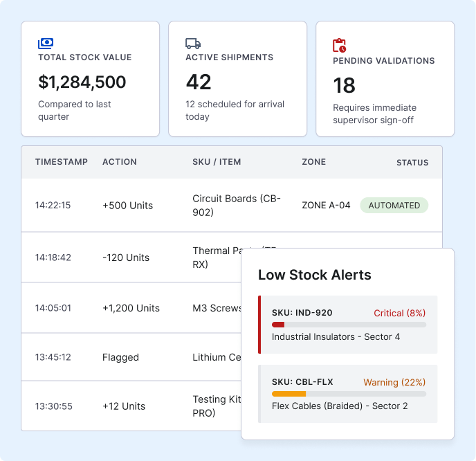This screenshot has width=476, height=461.
Task: Click the +12 Units action cell
Action: pyautogui.click(x=124, y=406)
